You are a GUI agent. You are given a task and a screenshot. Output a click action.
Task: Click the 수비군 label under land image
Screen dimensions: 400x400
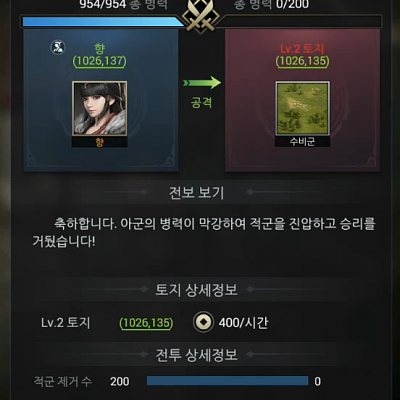click(x=302, y=142)
